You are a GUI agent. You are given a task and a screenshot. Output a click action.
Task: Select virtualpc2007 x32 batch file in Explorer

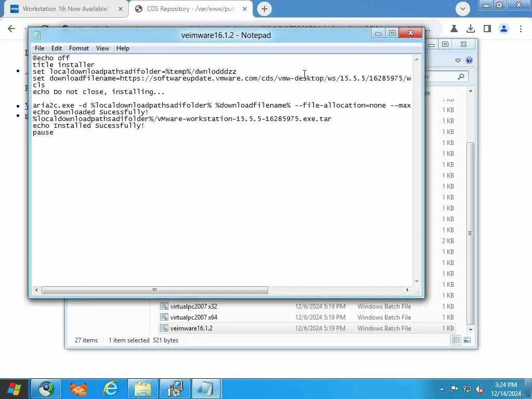coord(306,307)
